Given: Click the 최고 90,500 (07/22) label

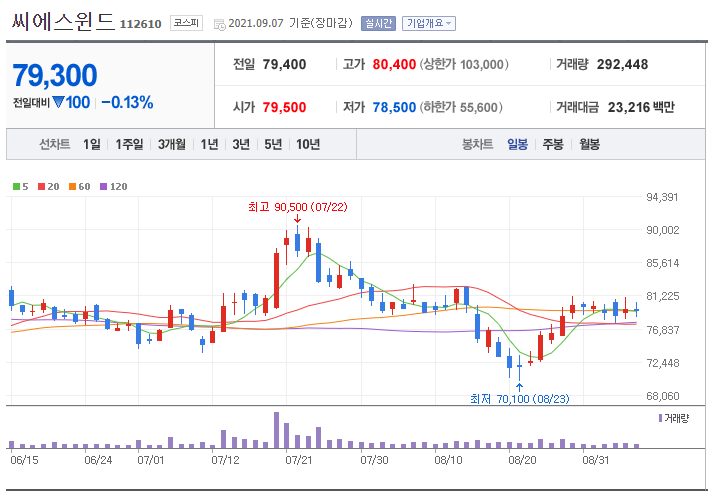Looking at the screenshot, I should 298,207.
